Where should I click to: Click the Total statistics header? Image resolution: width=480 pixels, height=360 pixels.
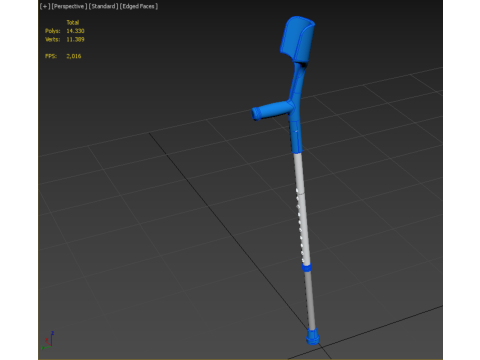coord(73,23)
